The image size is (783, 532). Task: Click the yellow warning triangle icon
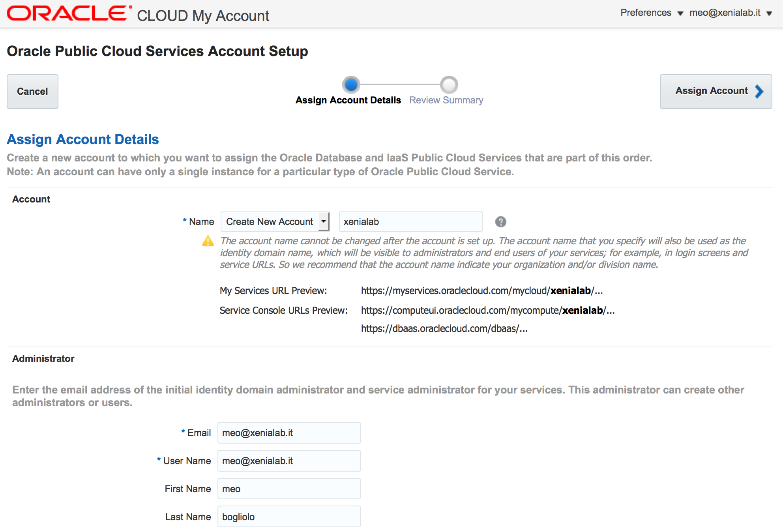[208, 241]
